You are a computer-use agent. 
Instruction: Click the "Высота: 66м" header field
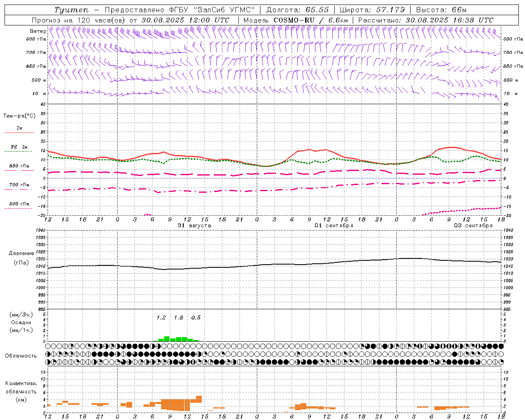pyautogui.click(x=441, y=10)
